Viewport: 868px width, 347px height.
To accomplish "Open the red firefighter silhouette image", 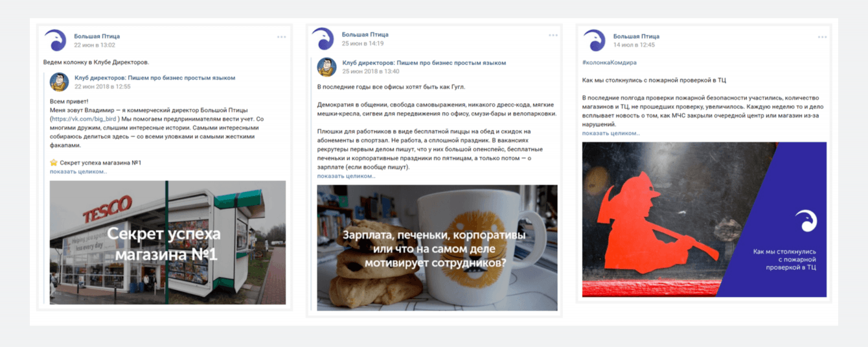I will pos(704,219).
